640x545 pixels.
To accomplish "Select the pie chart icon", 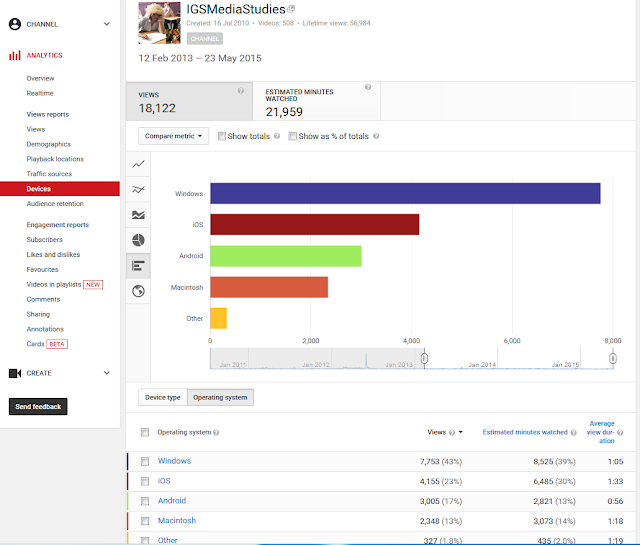I will click(x=138, y=240).
